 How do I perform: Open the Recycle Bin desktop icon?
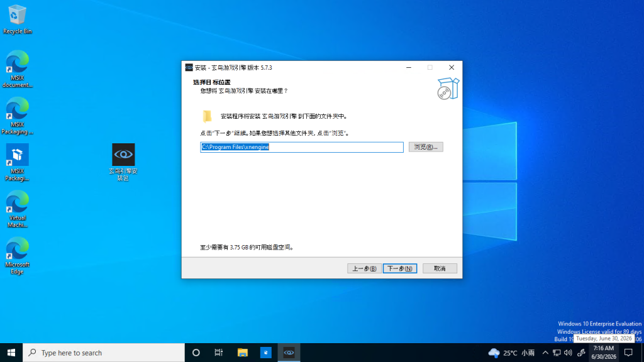17,19
